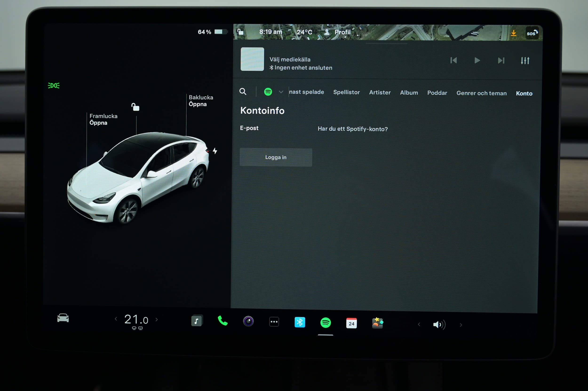This screenshot has height=391, width=588.
Task: Tap the padlock icon in top bar
Action: pyautogui.click(x=240, y=32)
